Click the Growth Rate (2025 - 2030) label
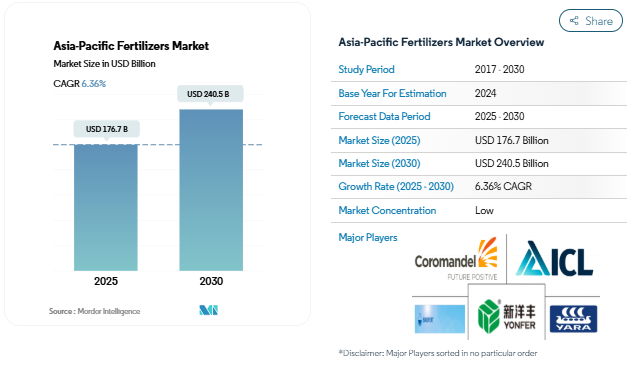 [x=396, y=186]
